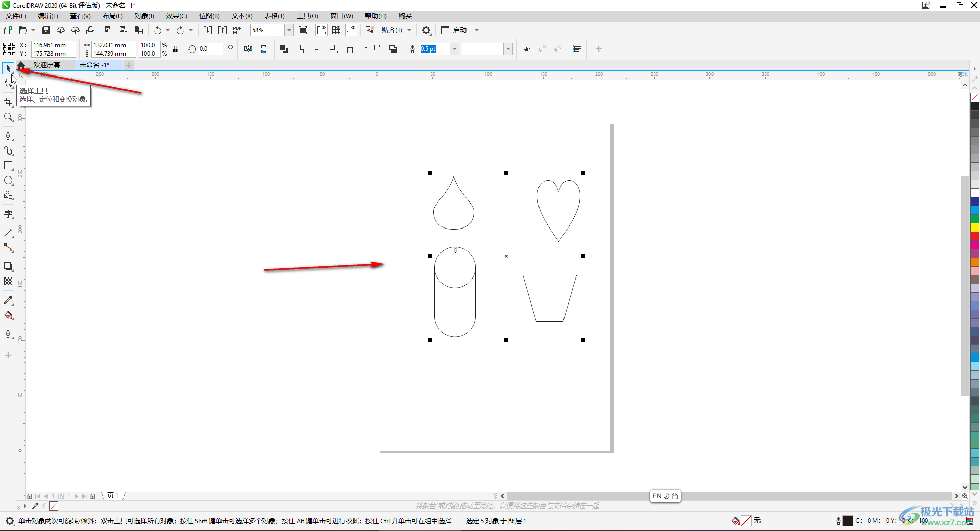Open the 编辑 (Edit) menu
The width and height of the screenshot is (980, 531).
(x=47, y=16)
